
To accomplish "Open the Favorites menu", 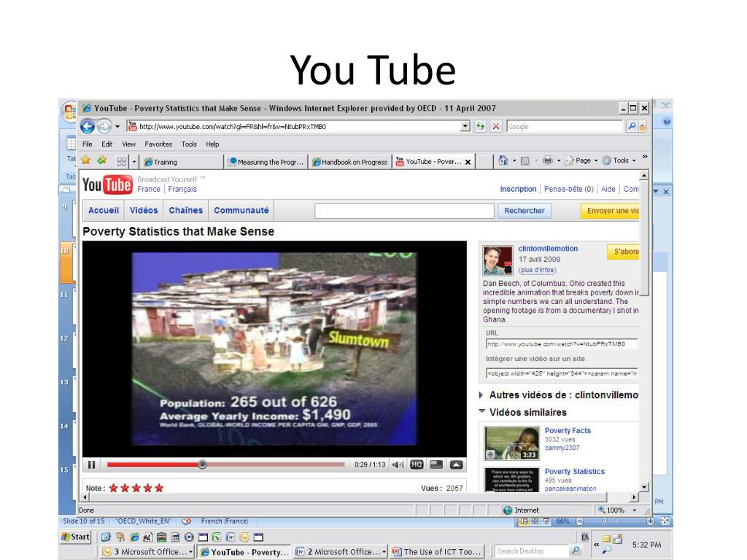I will click(x=158, y=144).
